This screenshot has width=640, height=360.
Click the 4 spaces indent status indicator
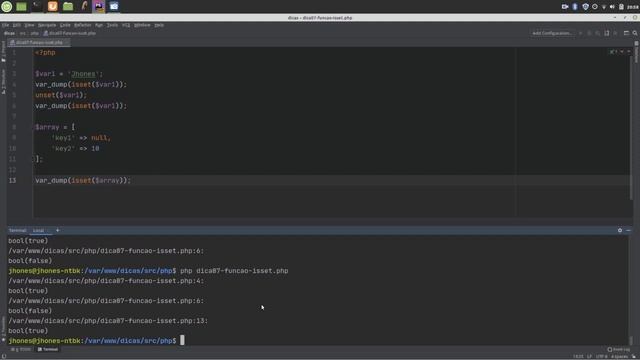(x=619, y=356)
